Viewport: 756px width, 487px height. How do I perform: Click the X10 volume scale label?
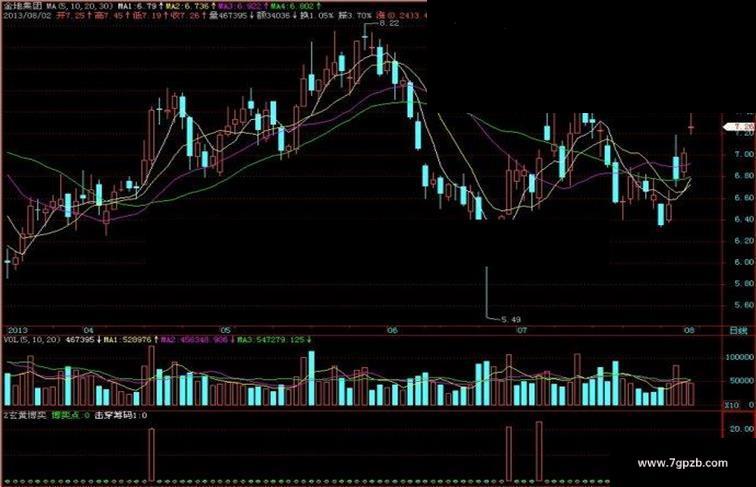731,406
